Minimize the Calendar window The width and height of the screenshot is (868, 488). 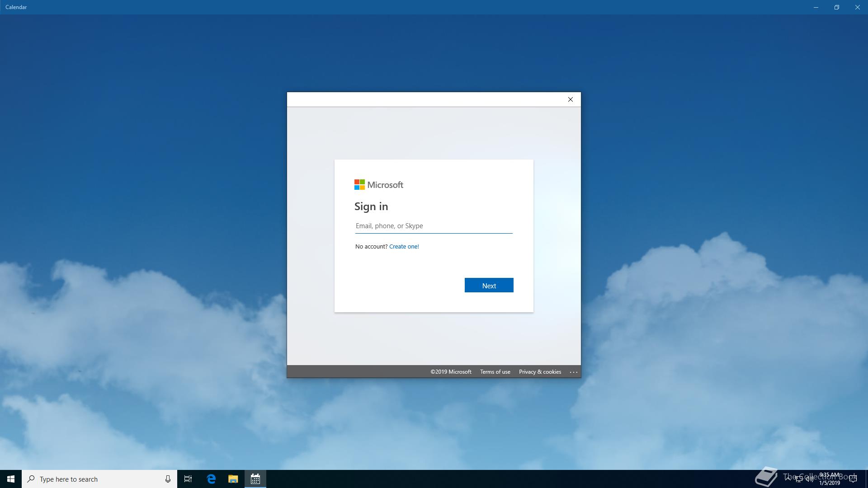816,7
